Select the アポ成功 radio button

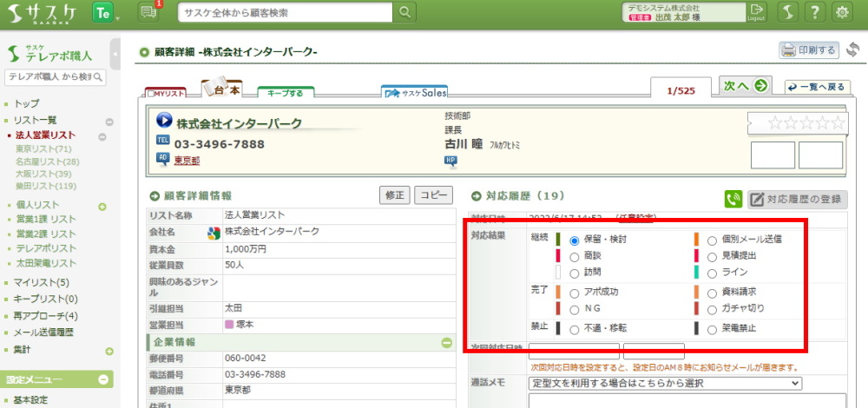point(574,293)
